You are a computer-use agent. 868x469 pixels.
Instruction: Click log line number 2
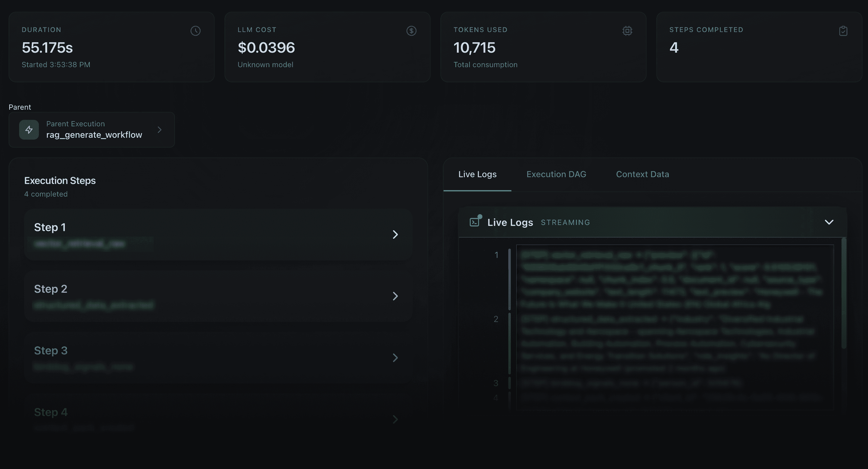pyautogui.click(x=496, y=319)
